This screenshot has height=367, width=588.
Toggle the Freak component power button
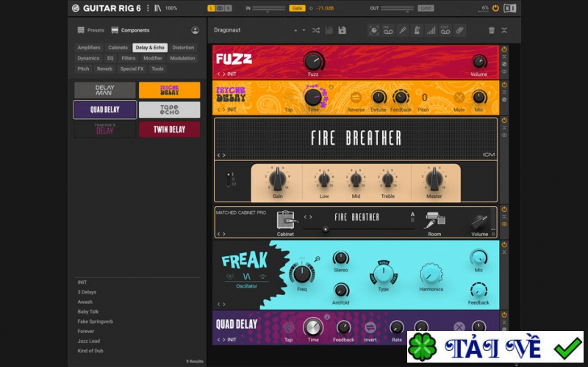(x=504, y=245)
